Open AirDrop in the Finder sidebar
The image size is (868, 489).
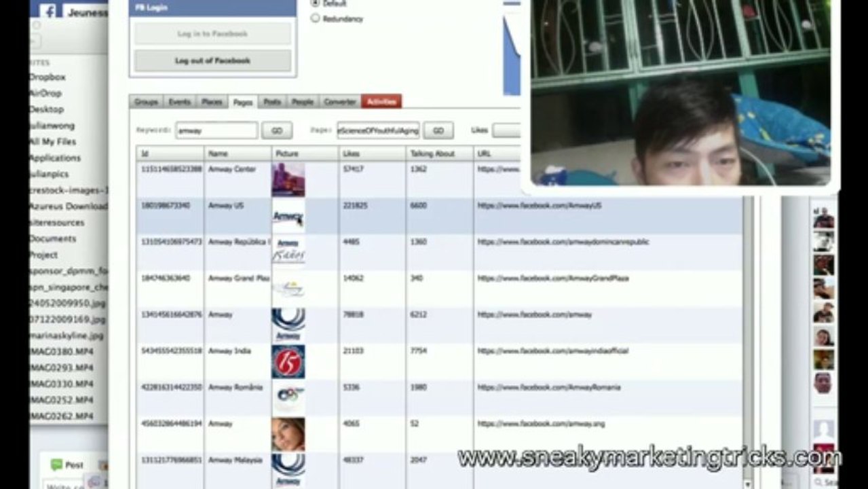pos(45,93)
